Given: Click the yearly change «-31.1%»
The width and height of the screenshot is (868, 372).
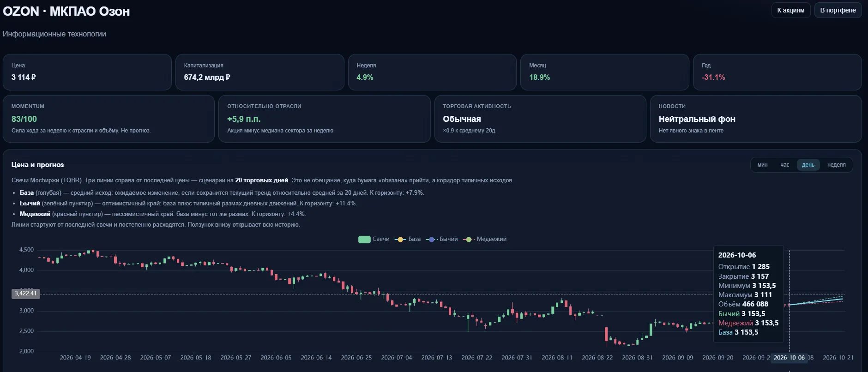Looking at the screenshot, I should coord(713,78).
